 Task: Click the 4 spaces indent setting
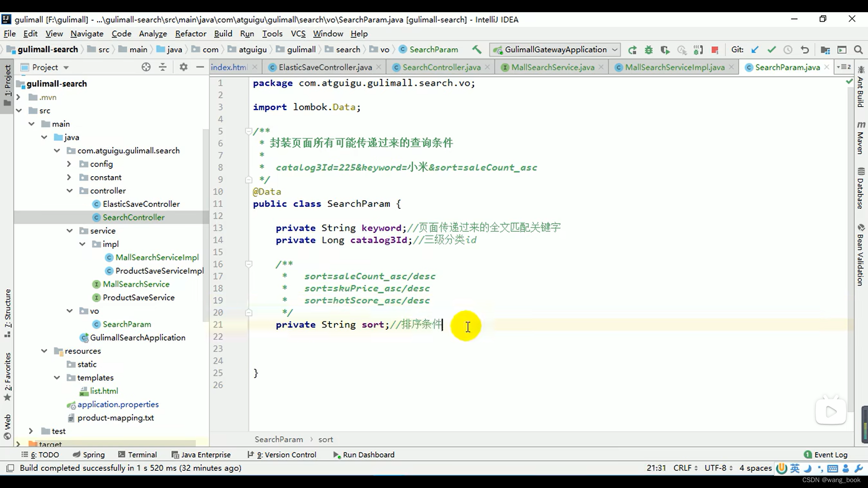tap(755, 468)
